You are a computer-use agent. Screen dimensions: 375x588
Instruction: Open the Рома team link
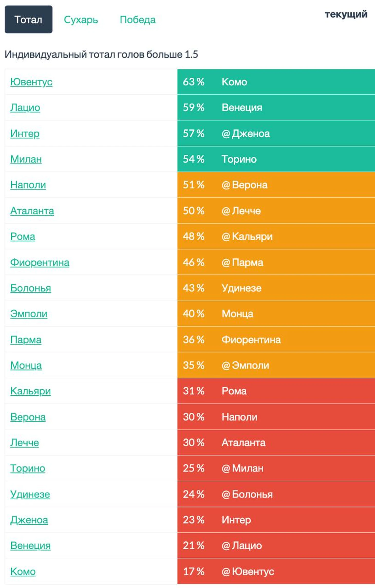click(x=23, y=237)
